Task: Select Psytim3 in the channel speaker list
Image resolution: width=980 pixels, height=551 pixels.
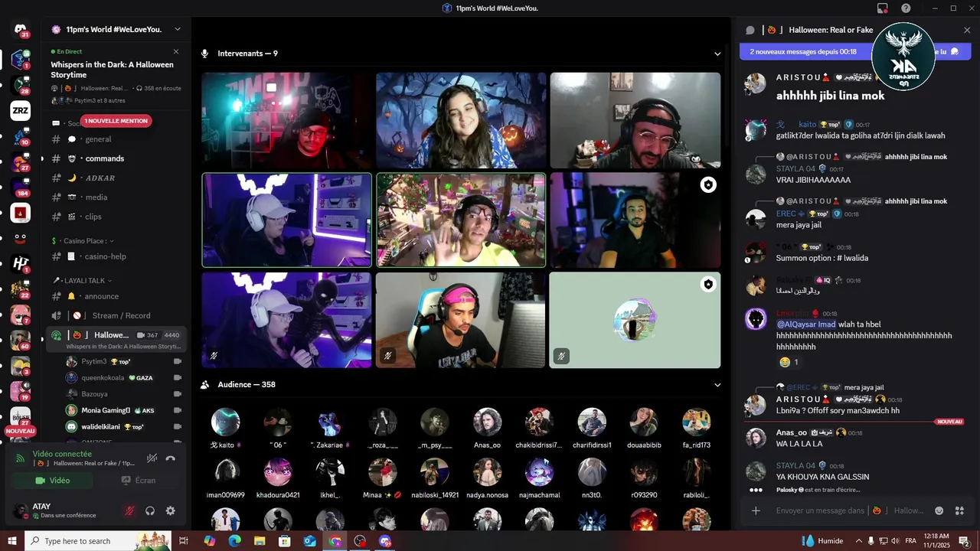Action: click(122, 361)
